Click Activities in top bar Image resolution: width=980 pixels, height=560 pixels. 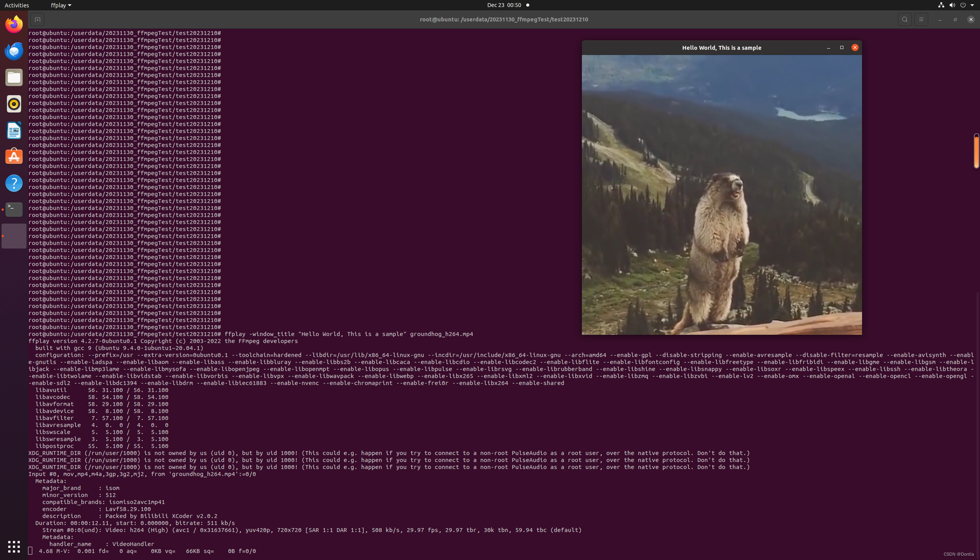tap(17, 5)
